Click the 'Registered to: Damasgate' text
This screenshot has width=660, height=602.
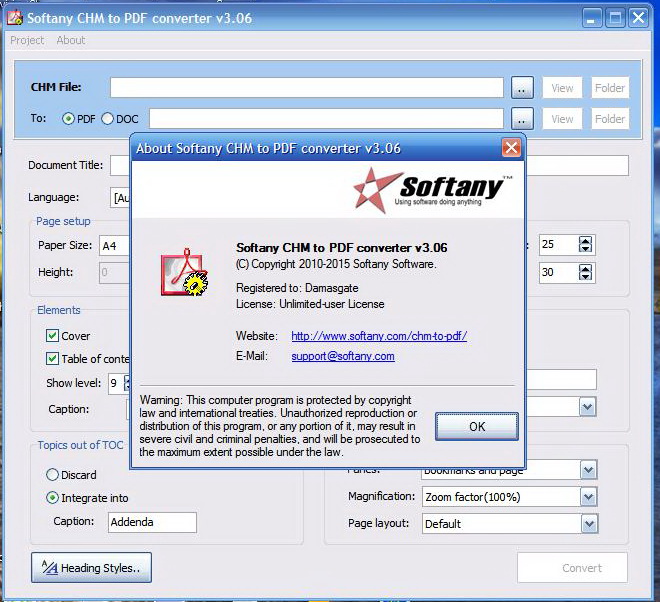pos(297,288)
